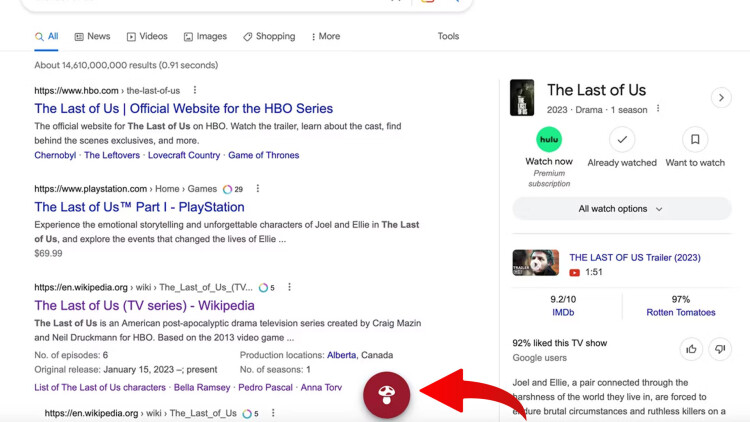Open List of The Last of Us characters

click(100, 388)
